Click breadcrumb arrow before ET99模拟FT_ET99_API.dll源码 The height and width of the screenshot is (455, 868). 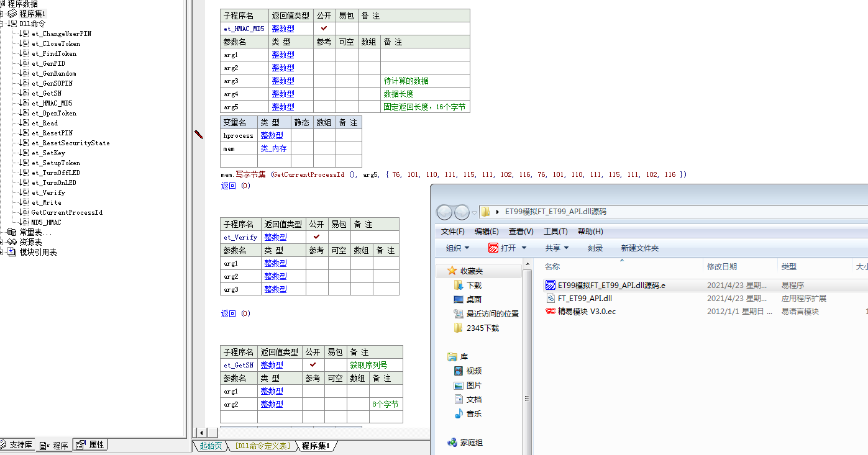tap(498, 212)
